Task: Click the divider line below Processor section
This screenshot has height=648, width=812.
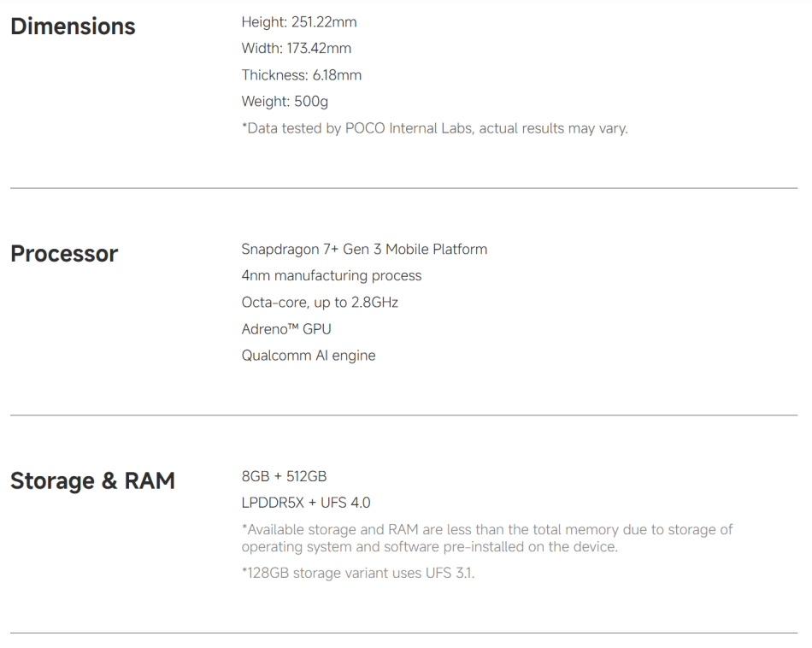Action: 403,415
